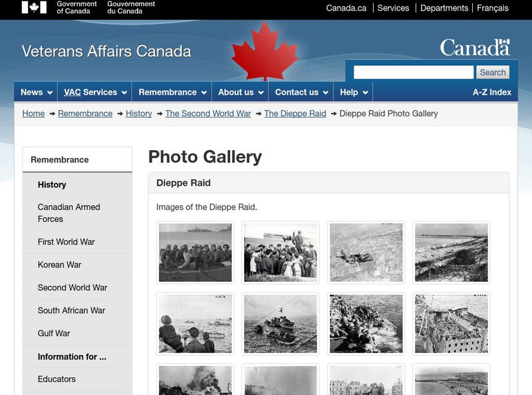Open the beach shoreline photo thumbnail
The height and width of the screenshot is (395, 532).
pos(451,252)
